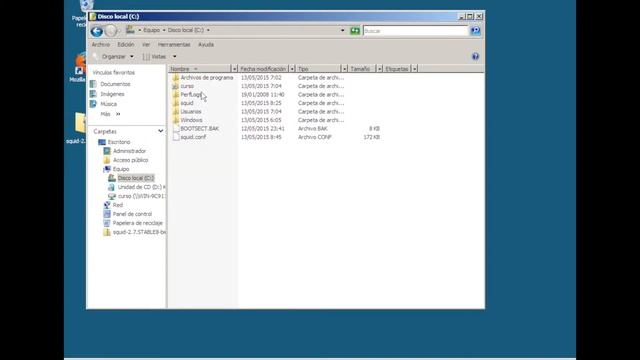Open the Herramientas menu
This screenshot has height=360, width=640.
tap(174, 44)
